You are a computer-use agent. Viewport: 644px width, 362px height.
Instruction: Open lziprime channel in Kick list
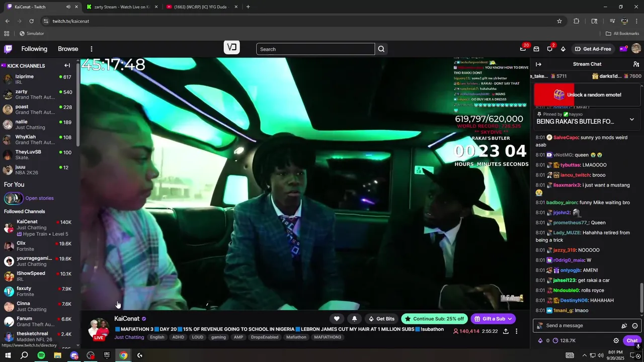[x=38, y=79]
